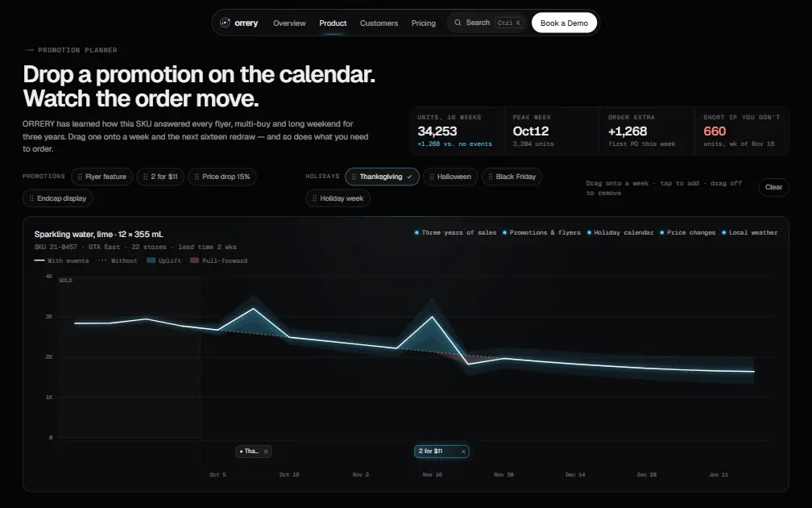Click the Without legend label
Viewport: 812px width, 508px height.
pos(124,260)
